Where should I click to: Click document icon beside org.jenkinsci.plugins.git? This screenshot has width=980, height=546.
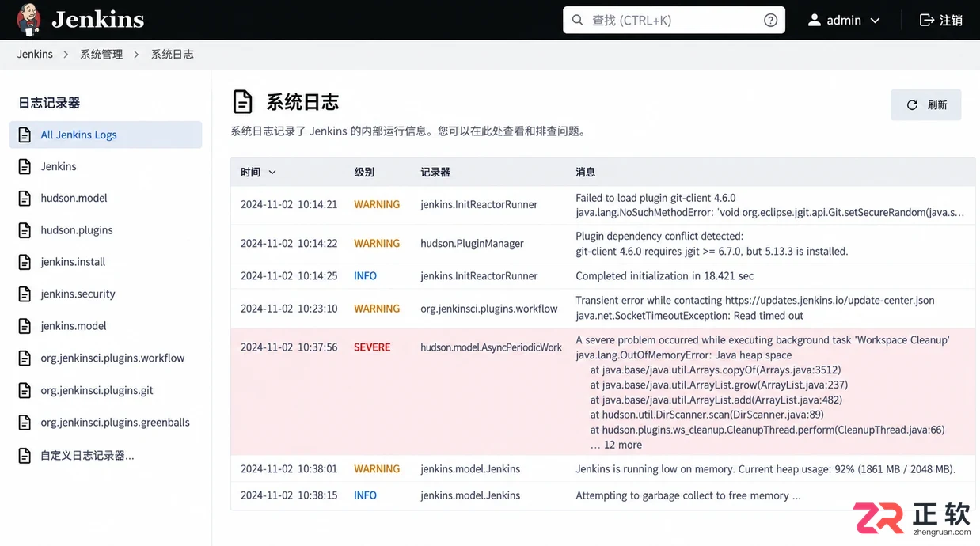(x=25, y=390)
